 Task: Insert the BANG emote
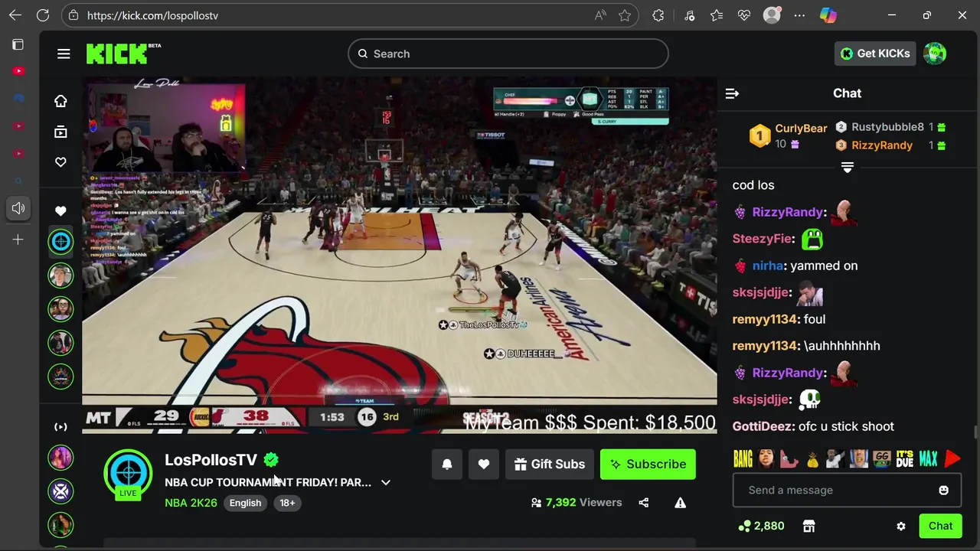743,459
